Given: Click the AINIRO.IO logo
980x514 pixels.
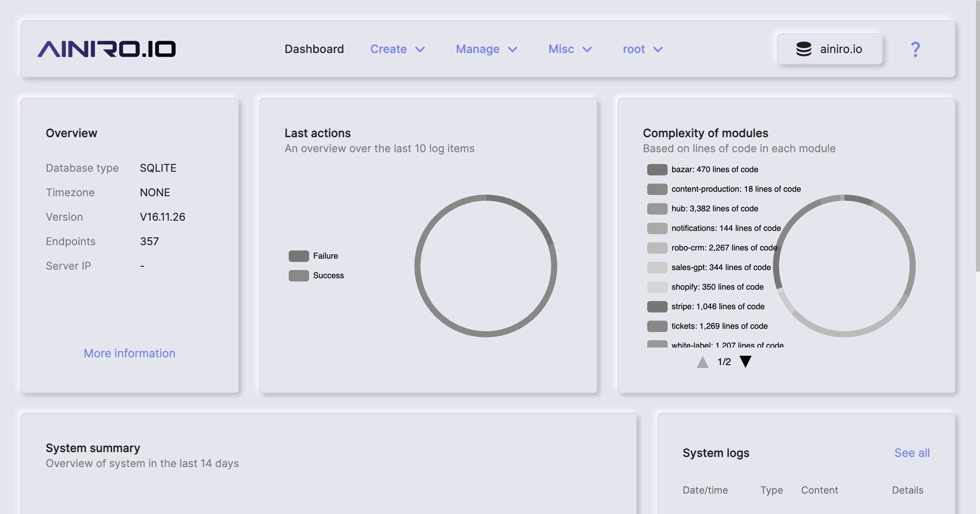Looking at the screenshot, I should tap(107, 49).
